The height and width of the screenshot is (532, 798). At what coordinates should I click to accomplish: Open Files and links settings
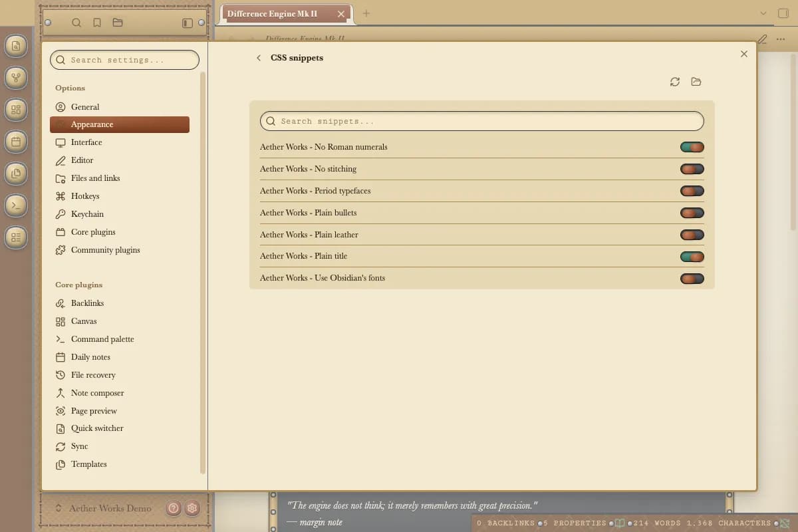click(120, 178)
